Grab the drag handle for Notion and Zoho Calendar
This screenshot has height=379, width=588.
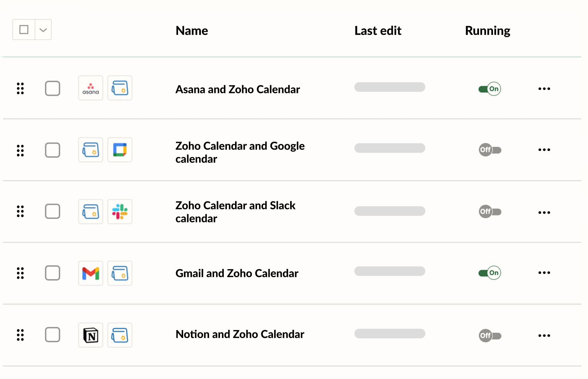pos(20,335)
